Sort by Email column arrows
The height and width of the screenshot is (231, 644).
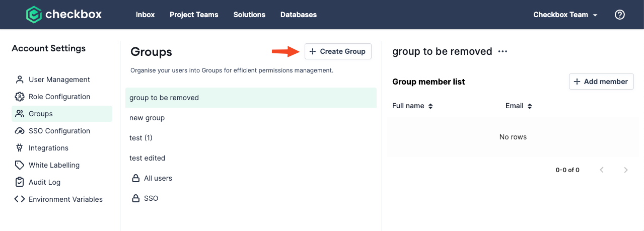[530, 106]
